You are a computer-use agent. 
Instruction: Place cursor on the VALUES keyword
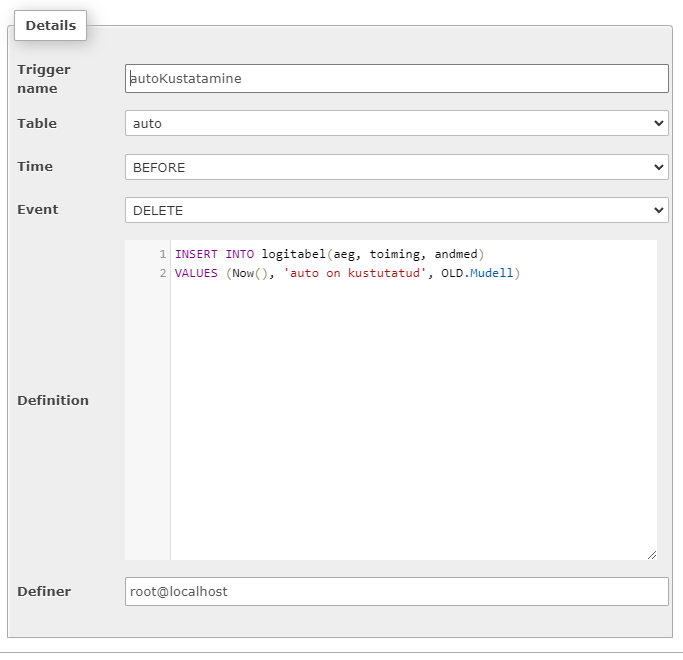196,273
